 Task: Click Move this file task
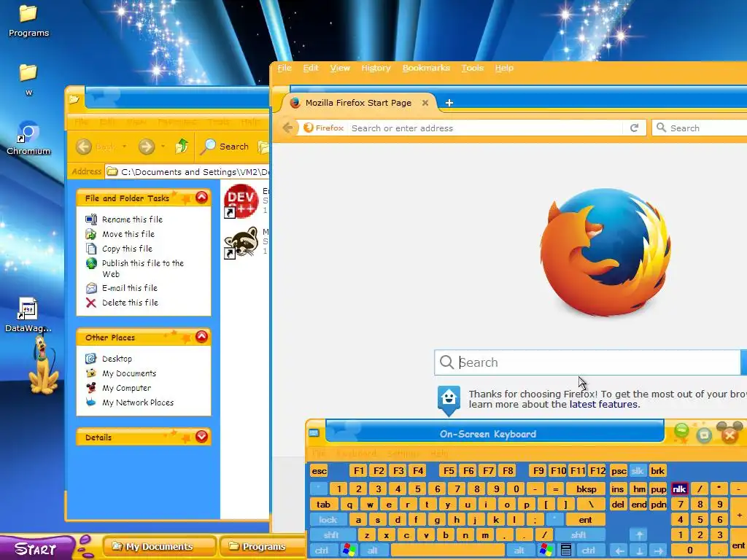tap(128, 234)
